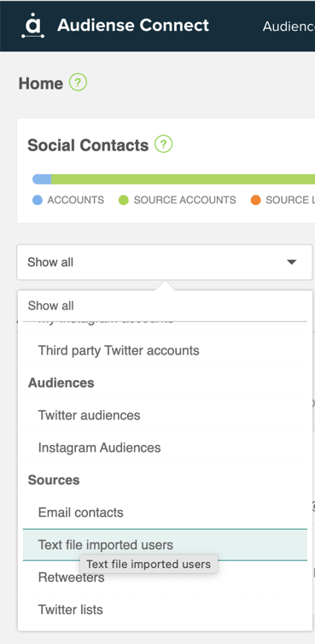Click the orange Source legend dot
Image resolution: width=315 pixels, height=644 pixels.
[256, 200]
